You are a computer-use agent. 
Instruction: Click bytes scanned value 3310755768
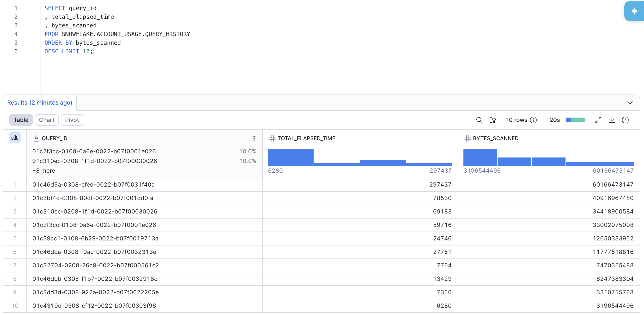click(x=615, y=292)
